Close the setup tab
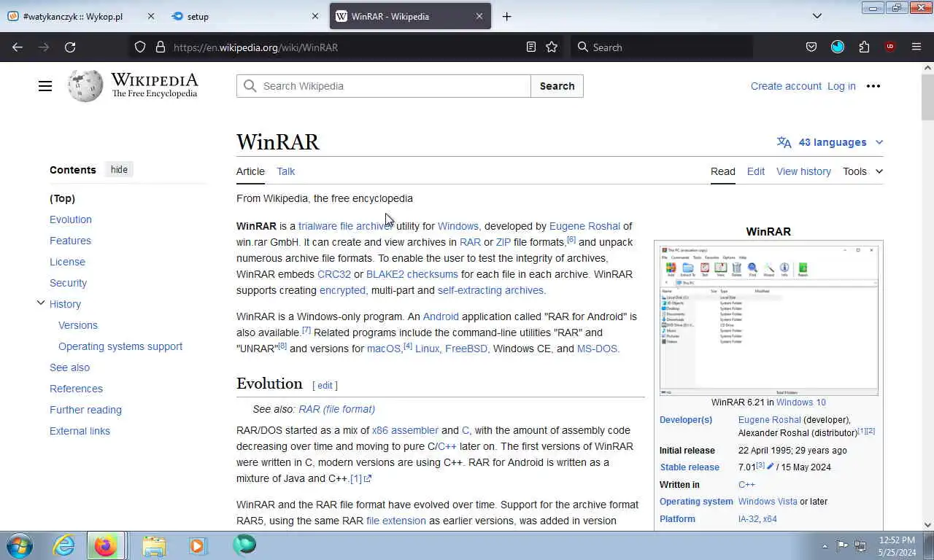Viewport: 934px width, 560px height. pyautogui.click(x=315, y=16)
